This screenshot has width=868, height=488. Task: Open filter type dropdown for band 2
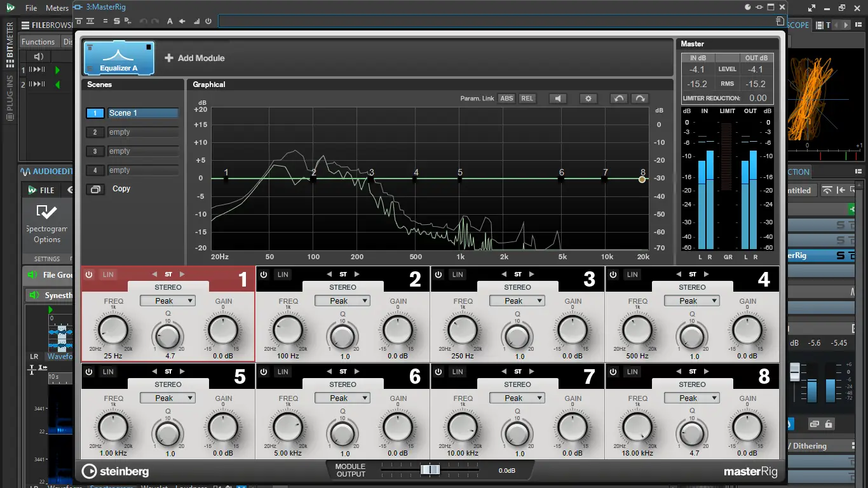[x=342, y=301]
